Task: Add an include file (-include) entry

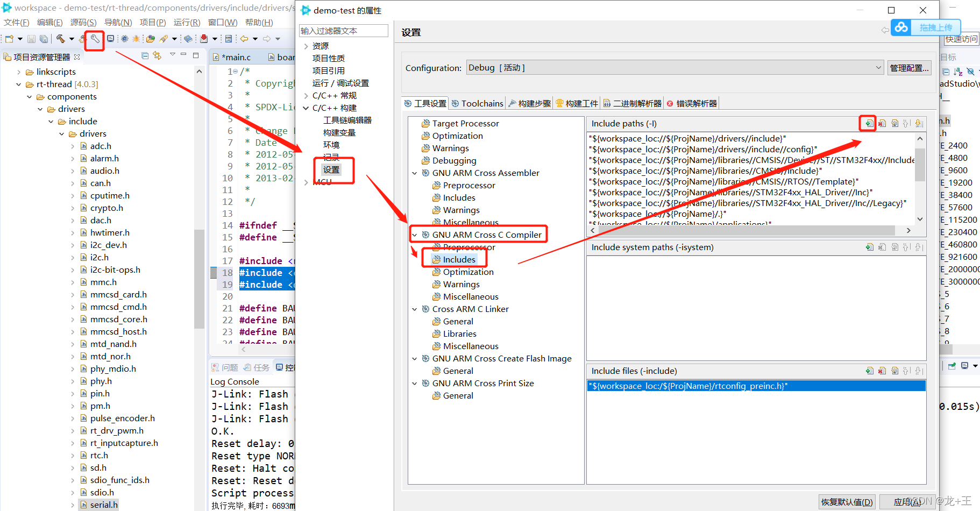Action: click(869, 371)
